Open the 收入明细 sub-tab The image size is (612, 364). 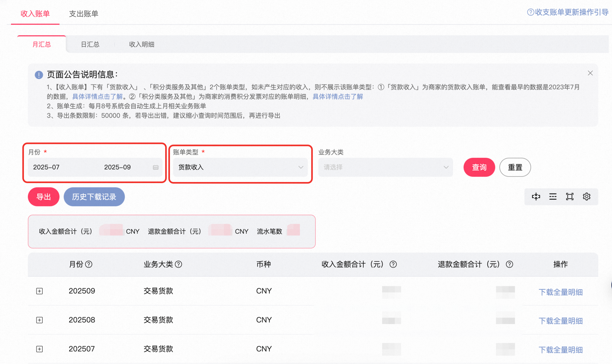pyautogui.click(x=142, y=44)
